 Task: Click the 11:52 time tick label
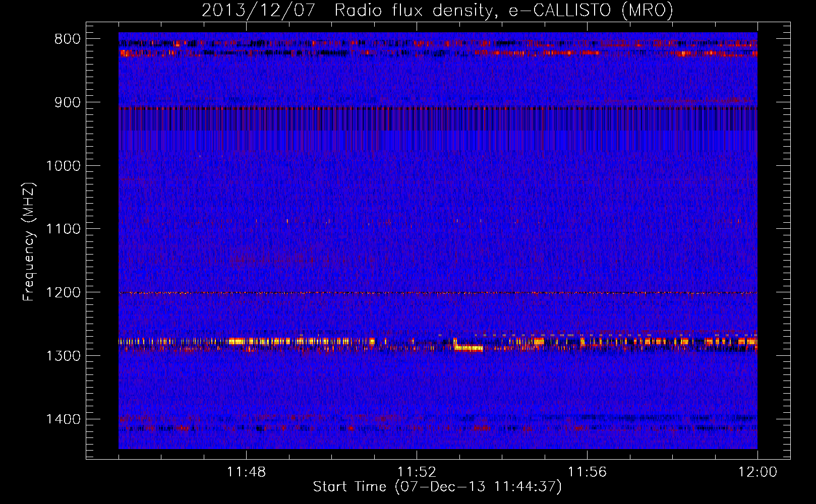pyautogui.click(x=417, y=472)
